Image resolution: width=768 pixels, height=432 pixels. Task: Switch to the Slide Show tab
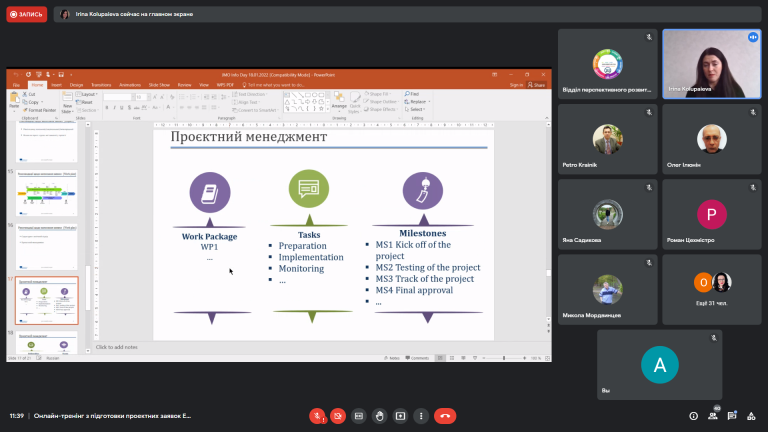(159, 85)
